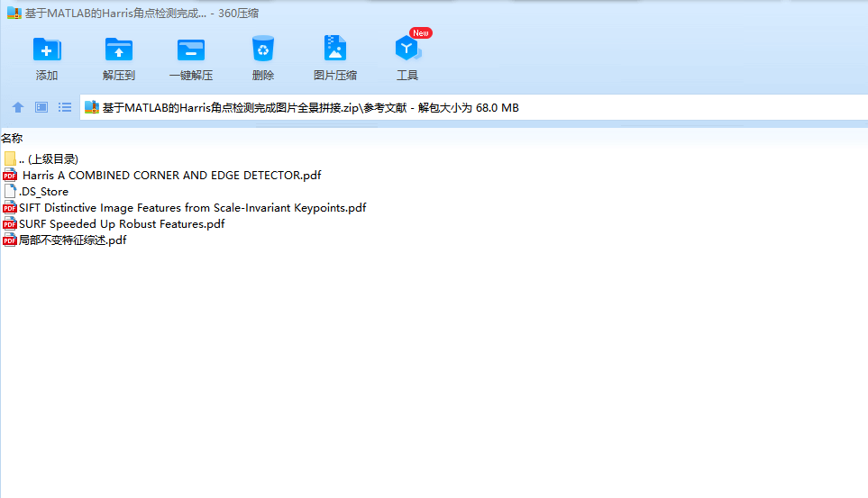
Task: Select the .DS_Store file name
Action: pos(44,192)
